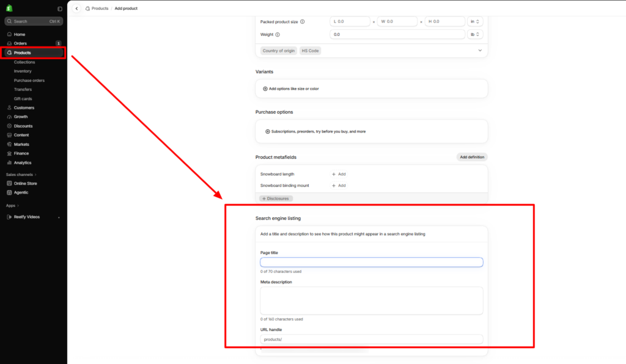
Task: Click the Shopify logo icon
Action: coord(9,8)
